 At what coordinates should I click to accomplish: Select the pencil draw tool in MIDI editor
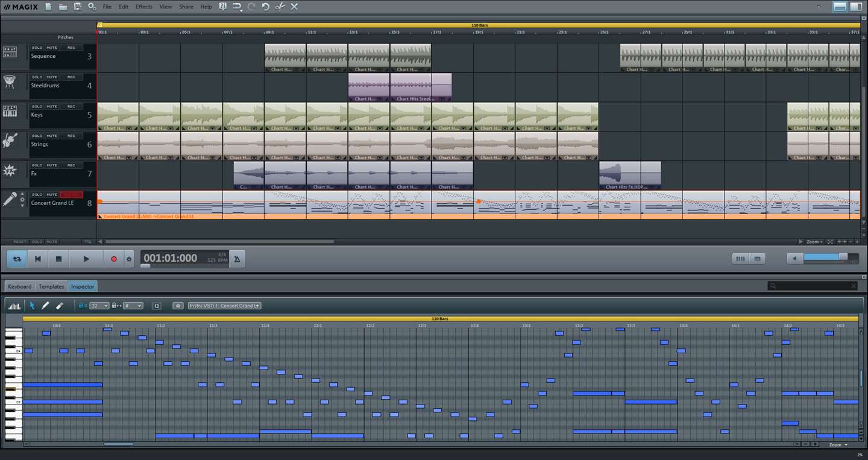45,306
